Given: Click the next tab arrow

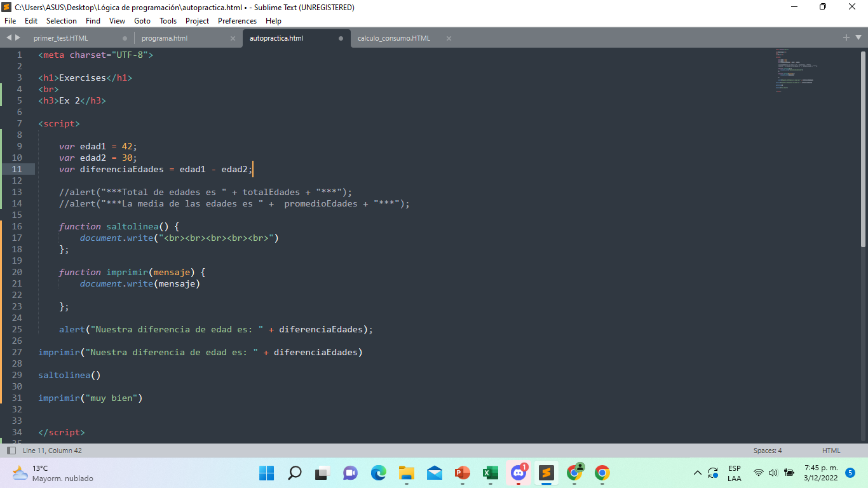Looking at the screenshot, I should [x=18, y=38].
